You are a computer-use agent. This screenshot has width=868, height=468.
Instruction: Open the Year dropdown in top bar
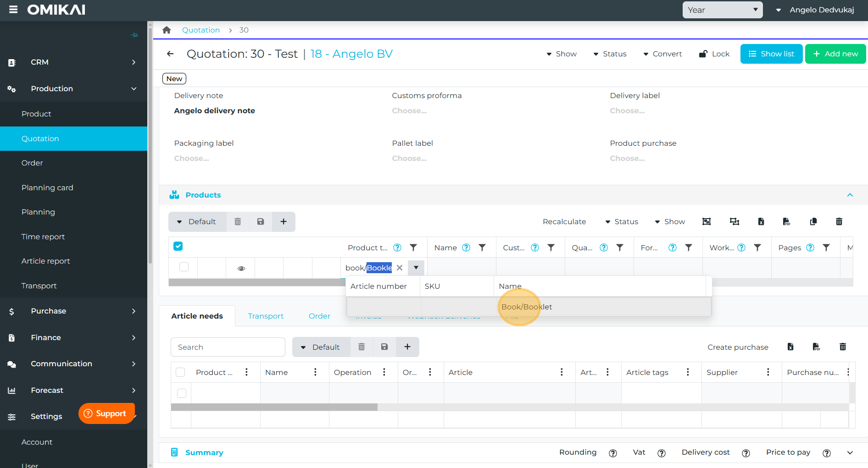coord(722,10)
